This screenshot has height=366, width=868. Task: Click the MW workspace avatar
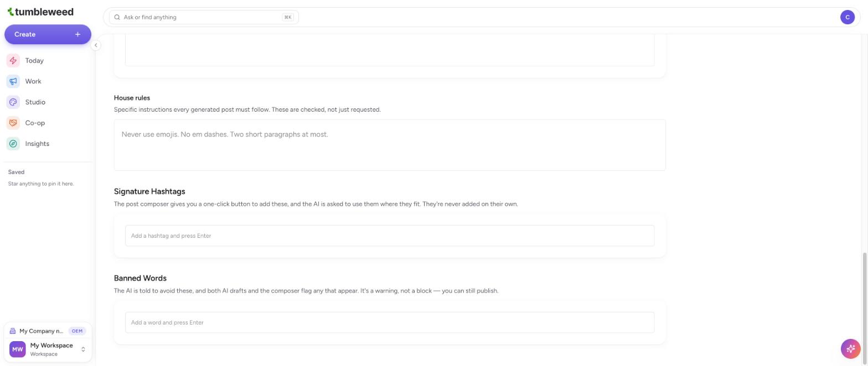coord(18,349)
